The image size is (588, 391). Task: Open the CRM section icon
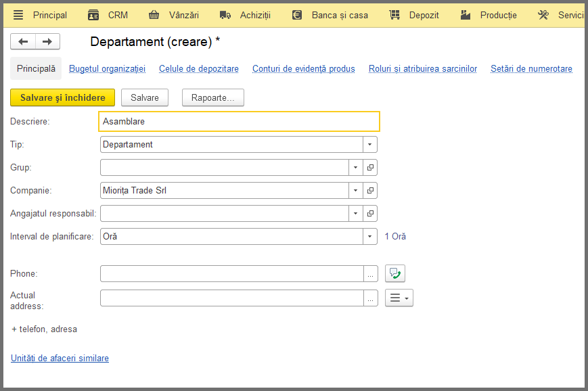pyautogui.click(x=93, y=15)
